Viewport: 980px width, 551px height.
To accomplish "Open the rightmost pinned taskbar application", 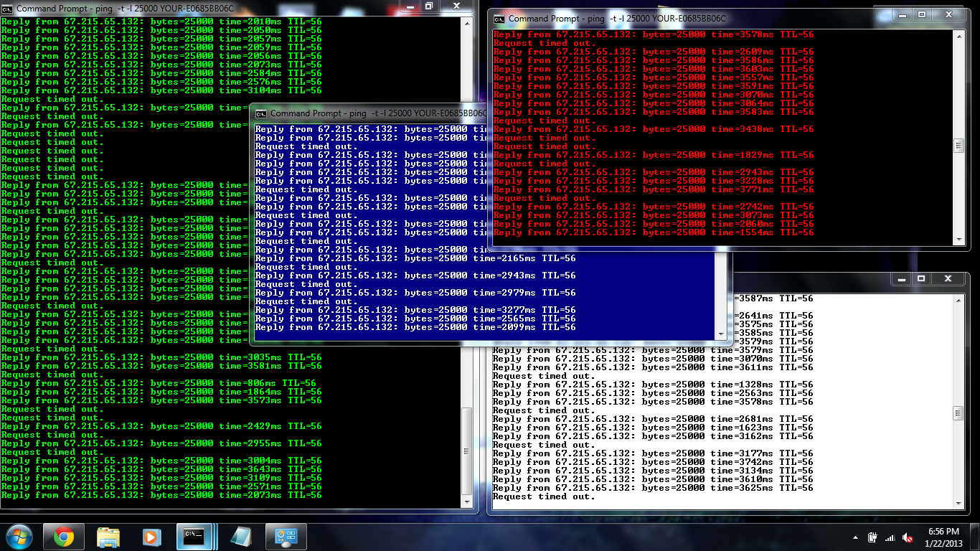I will coord(286,537).
